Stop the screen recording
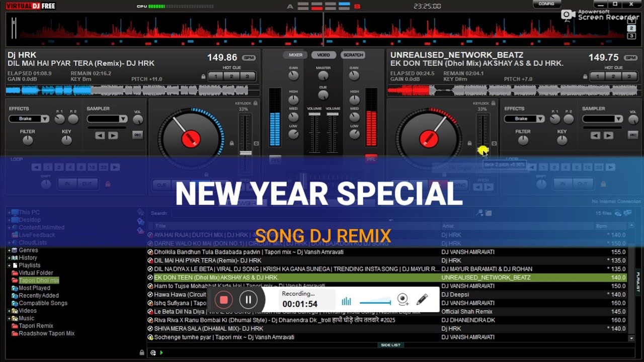The image size is (644, 362). tap(224, 300)
